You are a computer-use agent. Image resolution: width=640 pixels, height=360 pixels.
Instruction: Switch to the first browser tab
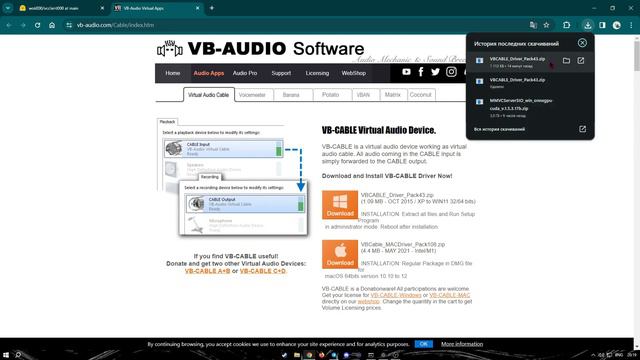pos(61,8)
